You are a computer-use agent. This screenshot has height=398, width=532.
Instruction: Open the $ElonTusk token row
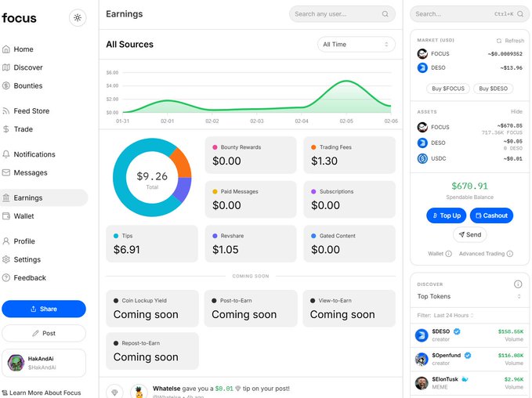469,383
